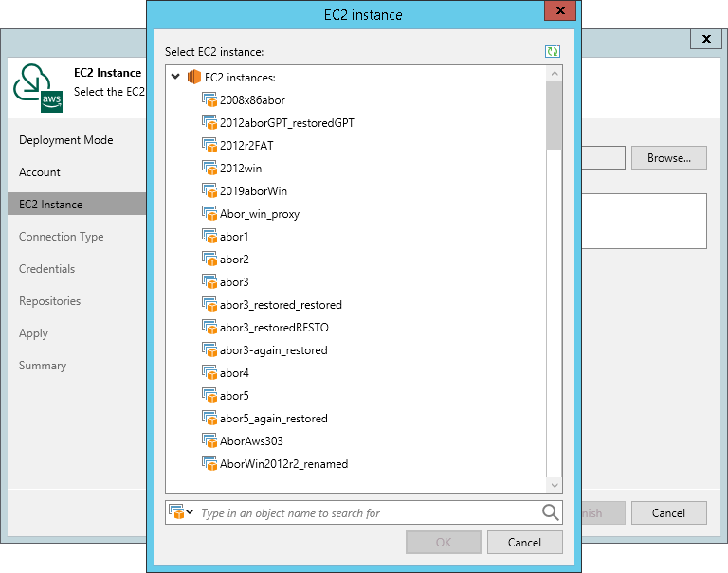Click the instance icon beside abor1
The height and width of the screenshot is (573, 728).
209,236
